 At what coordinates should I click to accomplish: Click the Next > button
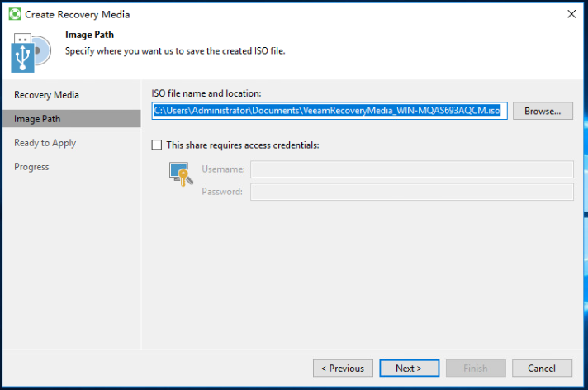pyautogui.click(x=409, y=369)
